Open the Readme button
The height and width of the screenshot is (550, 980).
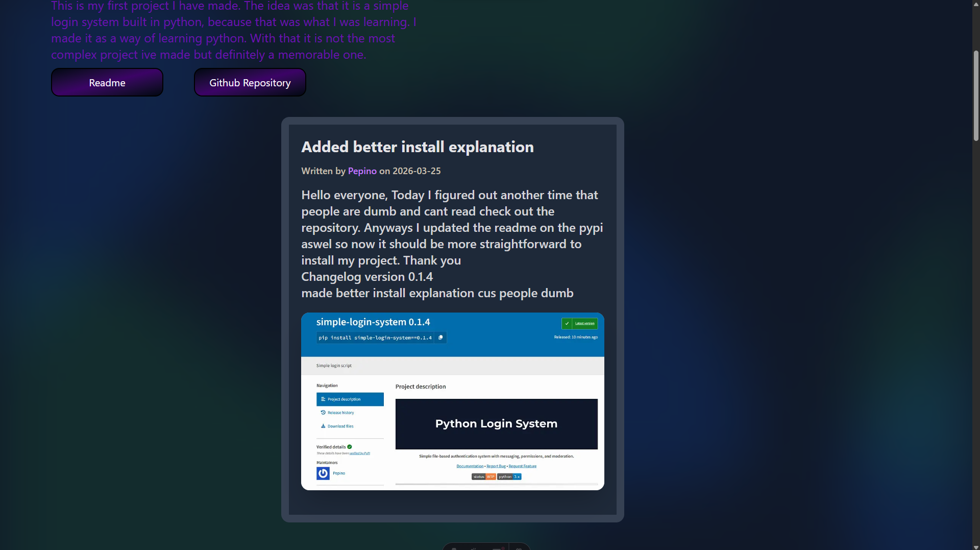point(107,82)
